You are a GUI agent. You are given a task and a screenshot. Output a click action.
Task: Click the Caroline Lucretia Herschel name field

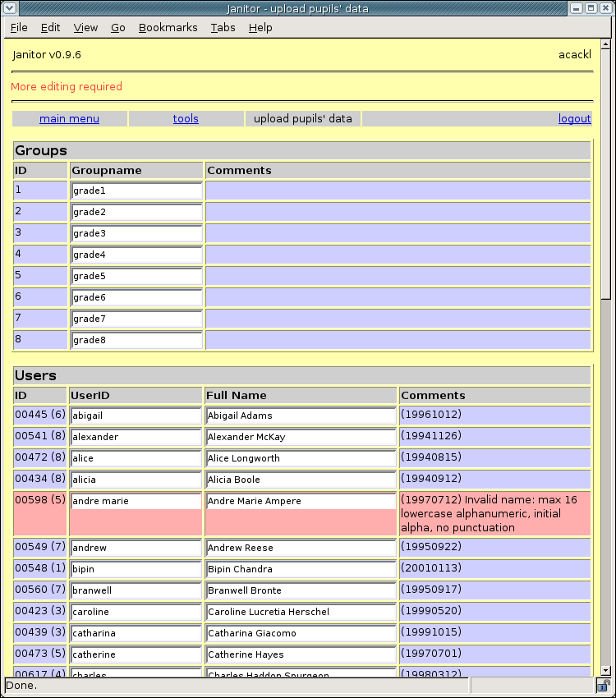coord(301,612)
